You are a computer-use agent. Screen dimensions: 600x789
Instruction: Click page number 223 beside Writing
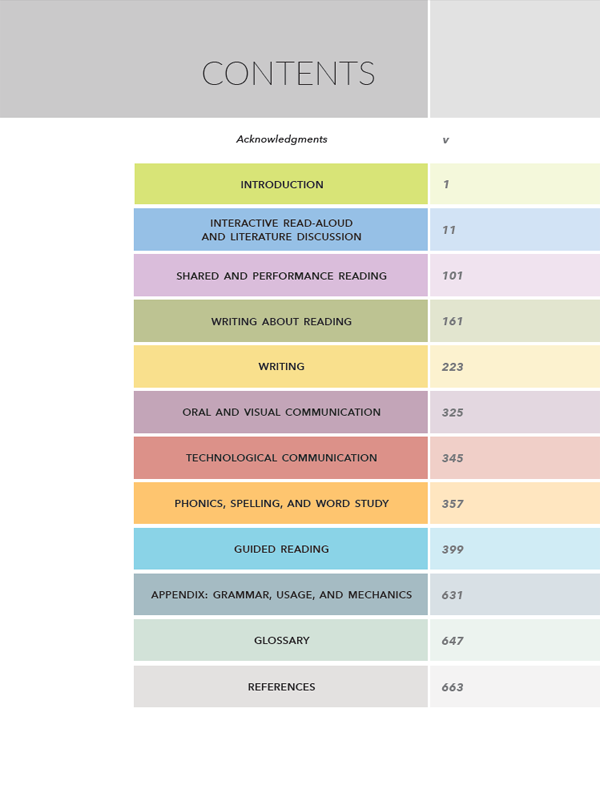point(452,367)
